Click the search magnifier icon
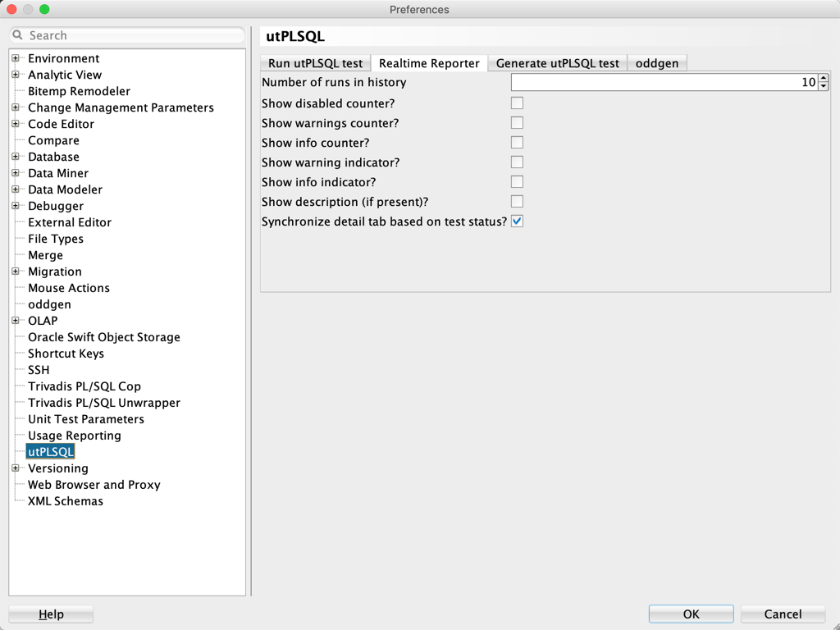Viewport: 840px width, 630px height. pos(18,35)
